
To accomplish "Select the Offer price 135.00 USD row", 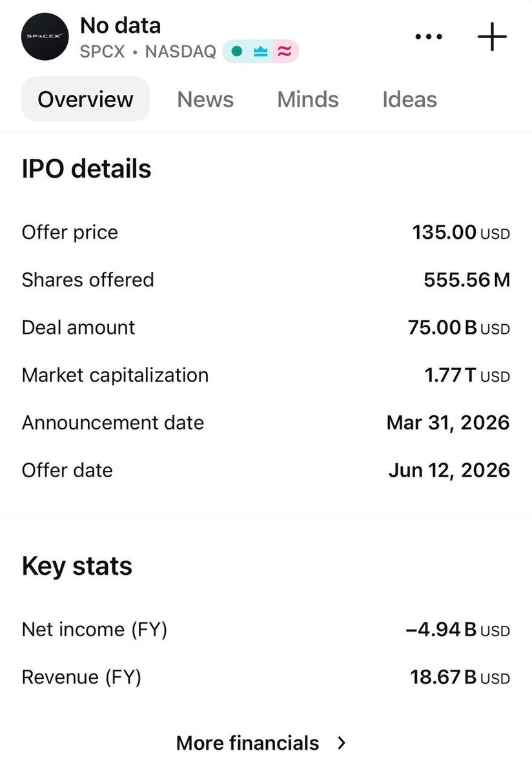I will click(266, 232).
